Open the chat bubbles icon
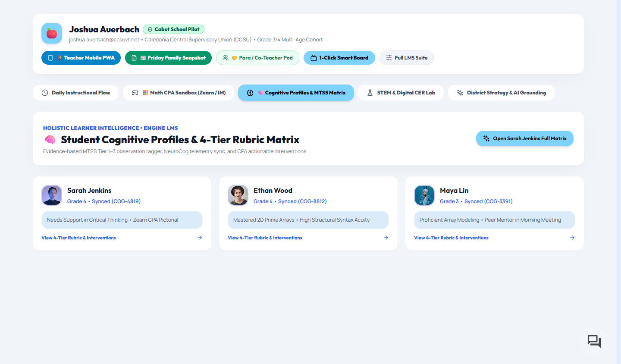The height and width of the screenshot is (364, 621). (x=594, y=342)
